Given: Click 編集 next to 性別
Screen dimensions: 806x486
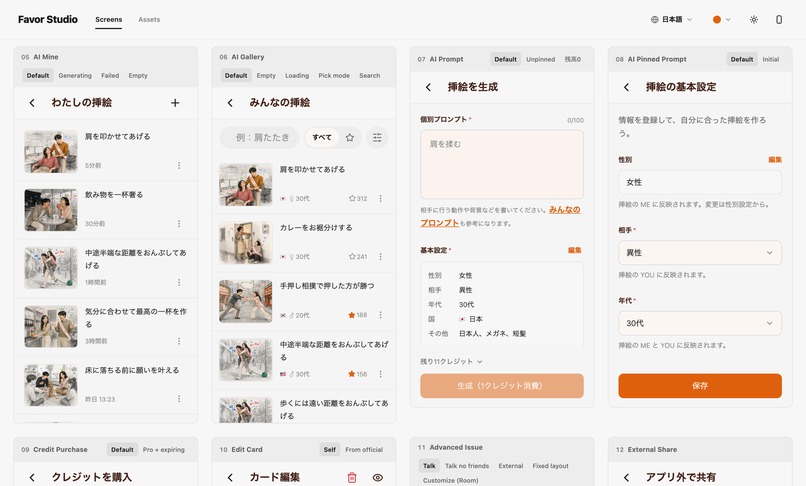Looking at the screenshot, I should tap(775, 160).
